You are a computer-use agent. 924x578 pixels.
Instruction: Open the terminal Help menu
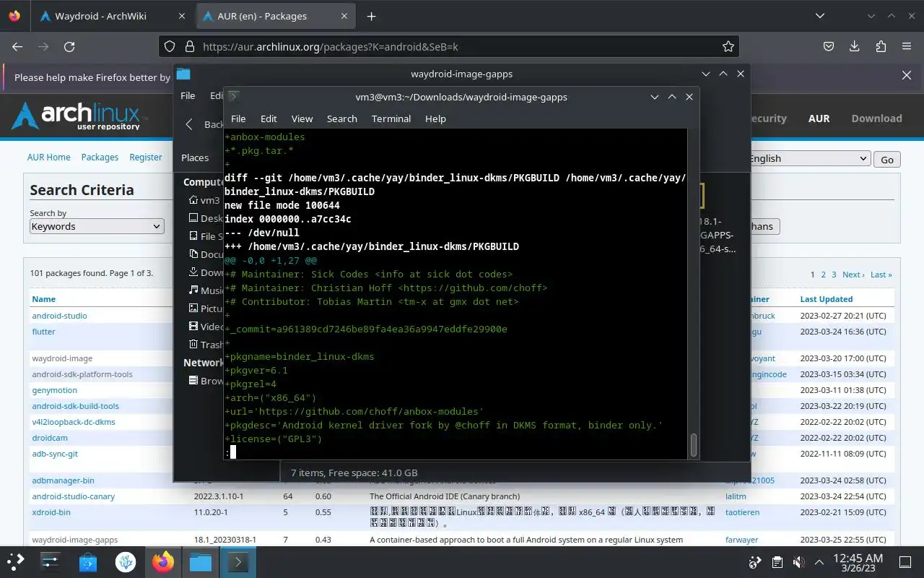coord(435,118)
